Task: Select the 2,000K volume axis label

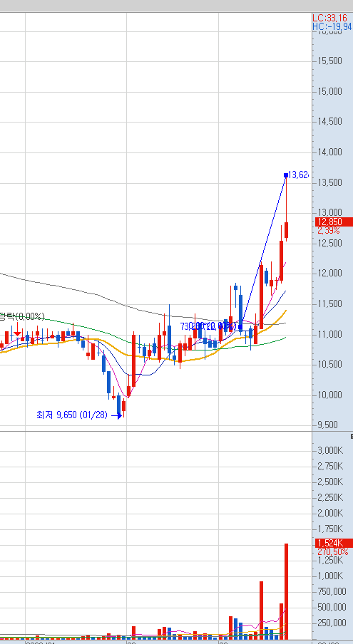Action: pyautogui.click(x=330, y=514)
